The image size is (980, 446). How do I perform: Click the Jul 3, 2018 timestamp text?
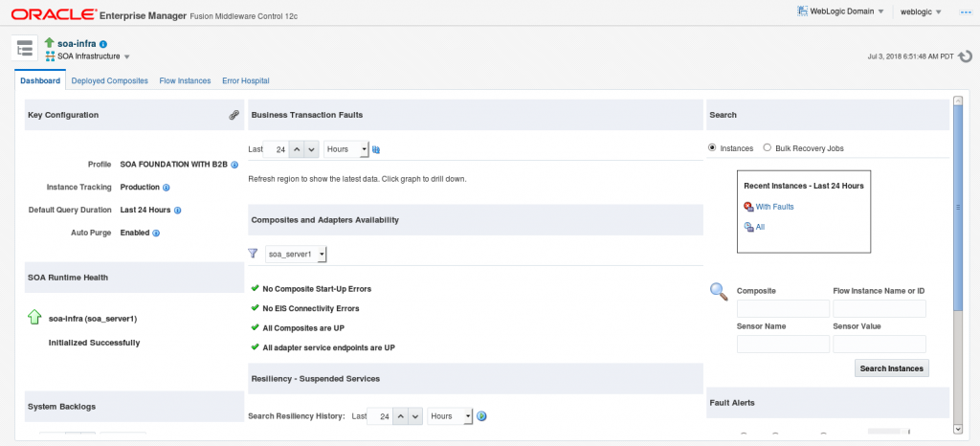click(911, 56)
